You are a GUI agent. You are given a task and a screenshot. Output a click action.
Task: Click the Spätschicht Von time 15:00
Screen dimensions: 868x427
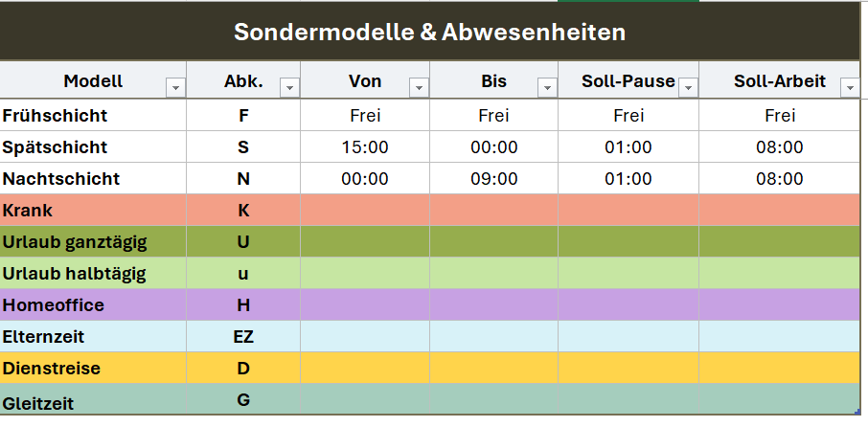tap(365, 147)
